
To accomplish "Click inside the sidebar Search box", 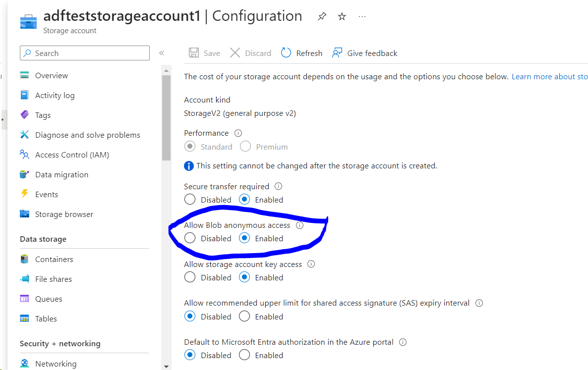I will point(84,53).
